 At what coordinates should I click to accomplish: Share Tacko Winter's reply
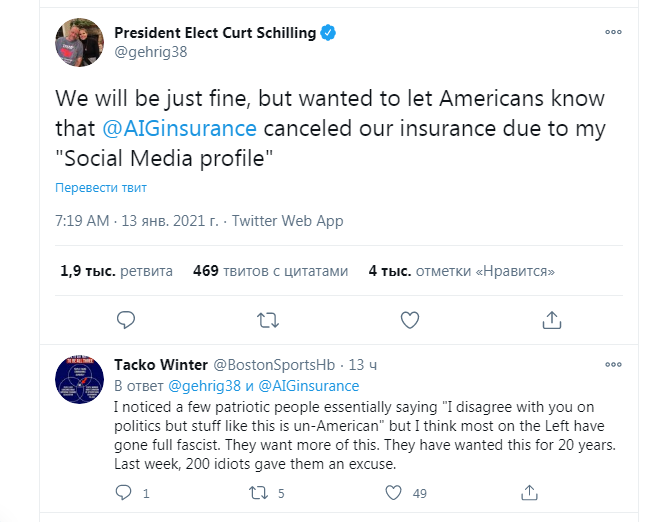coord(529,492)
